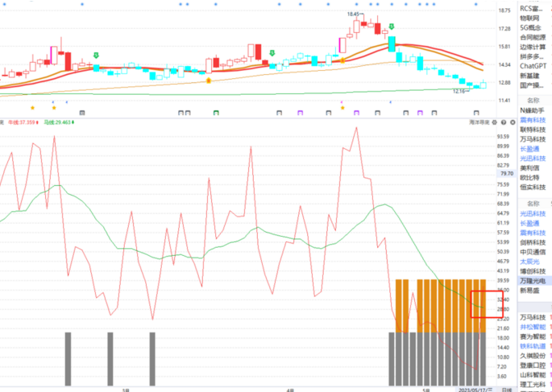Open settings gear of 海洋寻底 indicator
This screenshot has width=552, height=392.
(x=494, y=122)
